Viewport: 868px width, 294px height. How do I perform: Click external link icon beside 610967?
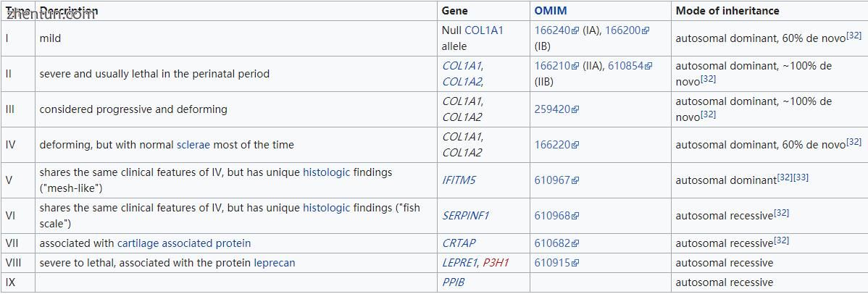coord(575,180)
